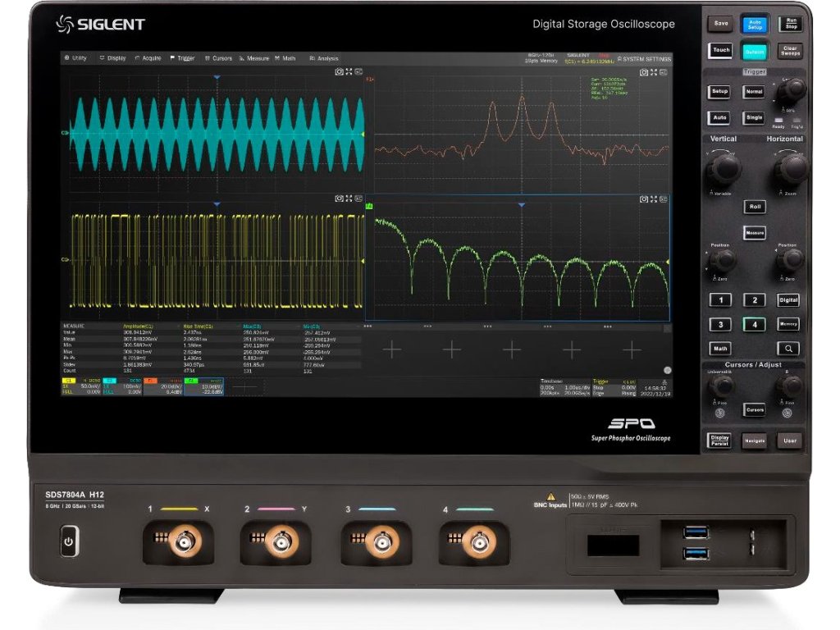Open the Trigger settings box on screen
The height and width of the screenshot is (630, 840).
click(614, 387)
